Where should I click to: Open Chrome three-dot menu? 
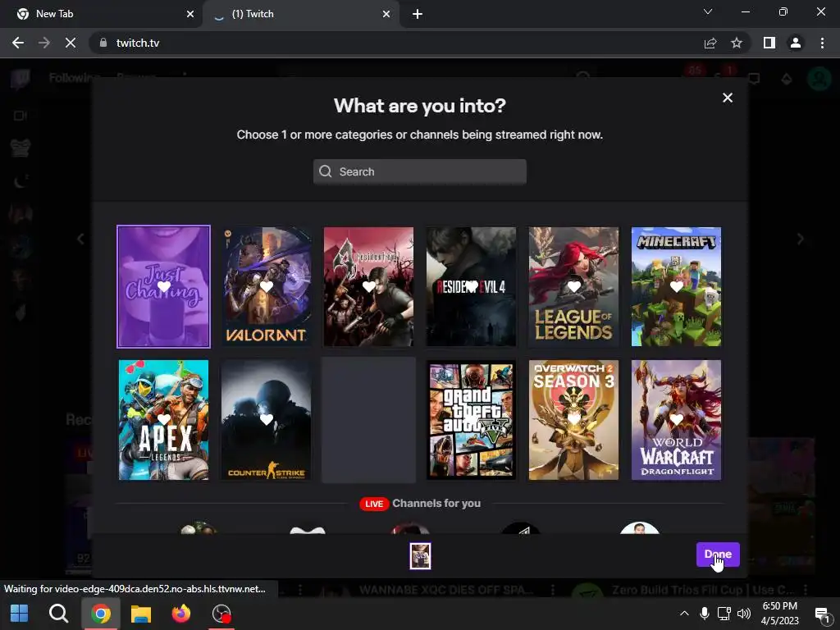click(x=822, y=43)
